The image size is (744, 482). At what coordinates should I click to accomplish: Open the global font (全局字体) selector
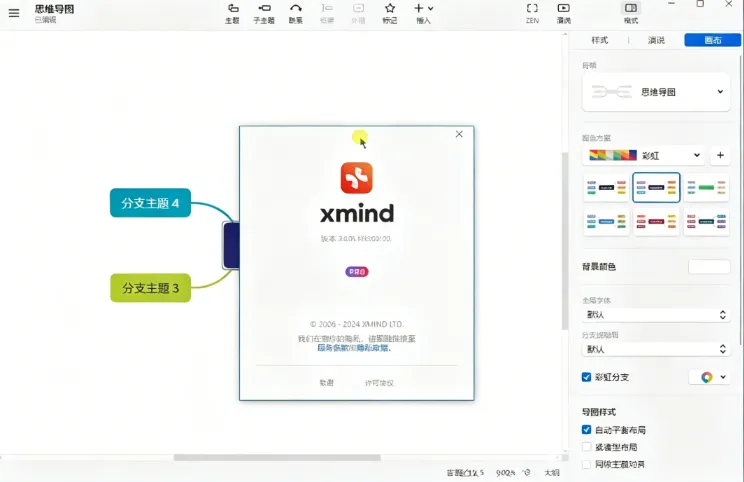pyautogui.click(x=656, y=315)
